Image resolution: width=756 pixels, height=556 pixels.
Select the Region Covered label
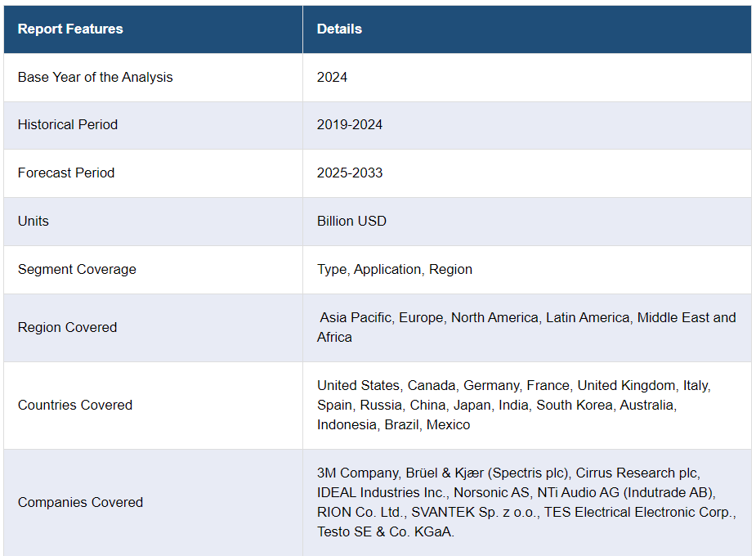click(68, 327)
